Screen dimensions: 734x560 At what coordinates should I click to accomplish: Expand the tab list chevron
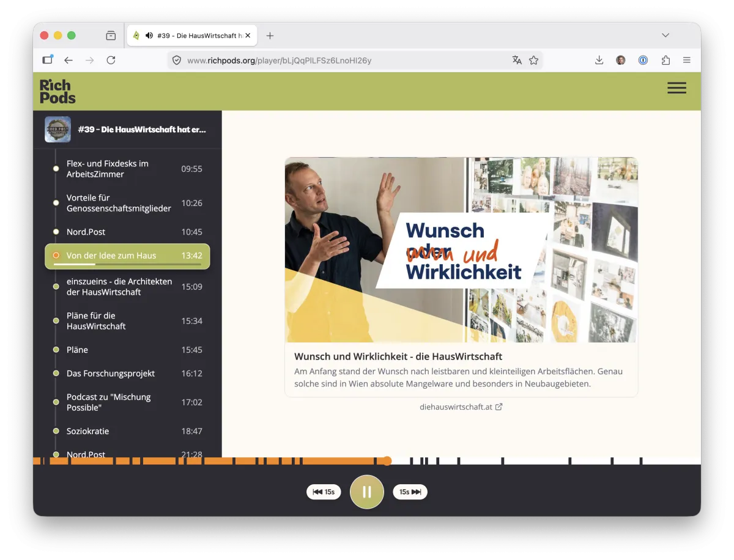tap(665, 35)
